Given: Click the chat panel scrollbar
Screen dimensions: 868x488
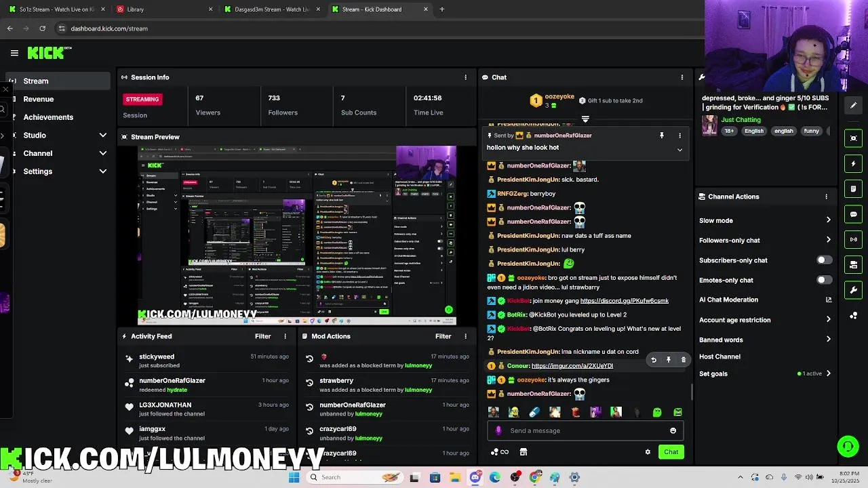Looking at the screenshot, I should click(691, 392).
